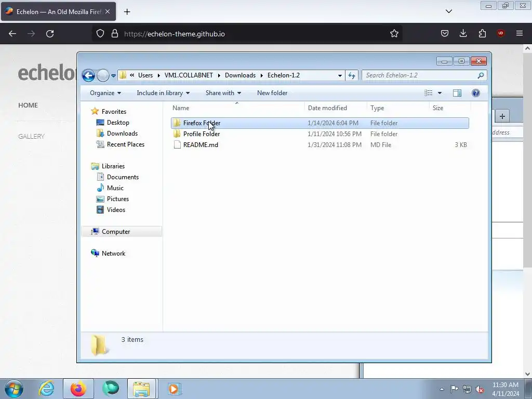Open Videos library
The height and width of the screenshot is (399, 532).
[116, 210]
